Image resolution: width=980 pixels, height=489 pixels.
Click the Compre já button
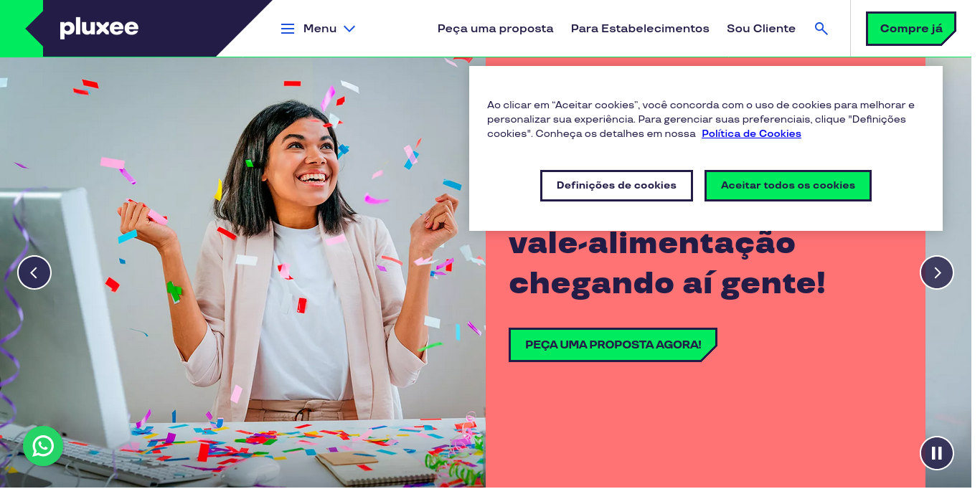[x=911, y=29]
